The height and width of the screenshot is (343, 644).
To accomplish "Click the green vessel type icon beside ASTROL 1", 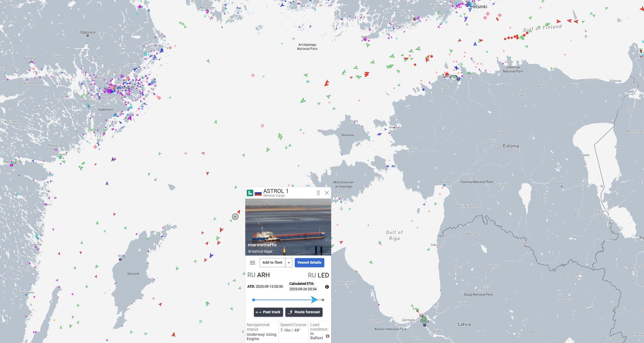I will click(250, 193).
